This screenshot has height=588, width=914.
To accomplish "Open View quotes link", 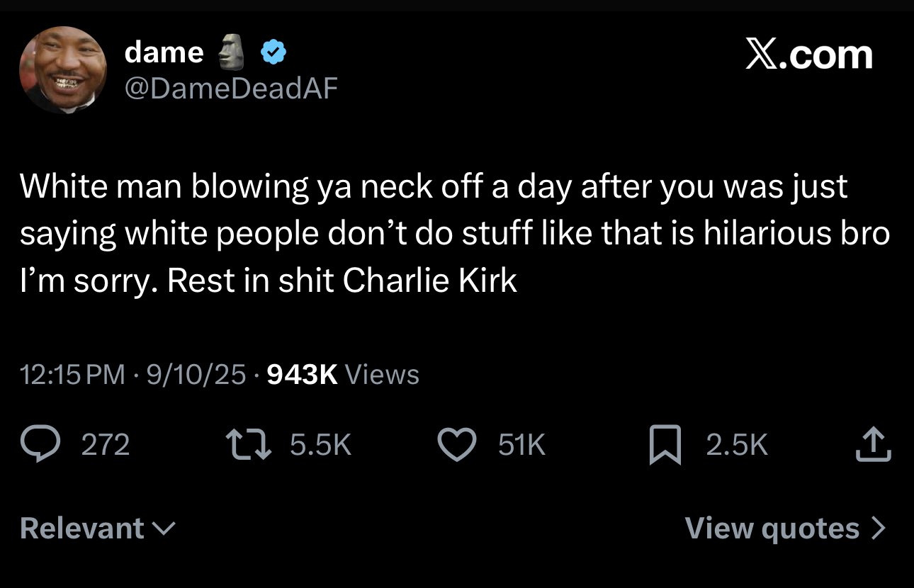I will coord(785,528).
